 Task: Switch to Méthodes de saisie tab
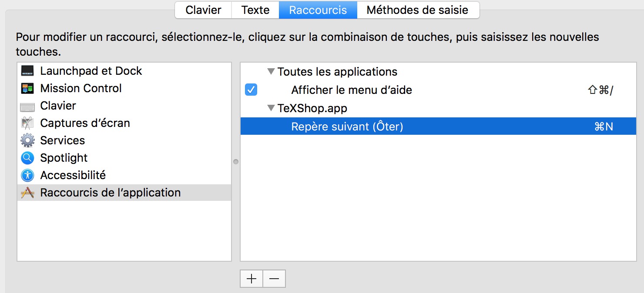click(x=417, y=10)
